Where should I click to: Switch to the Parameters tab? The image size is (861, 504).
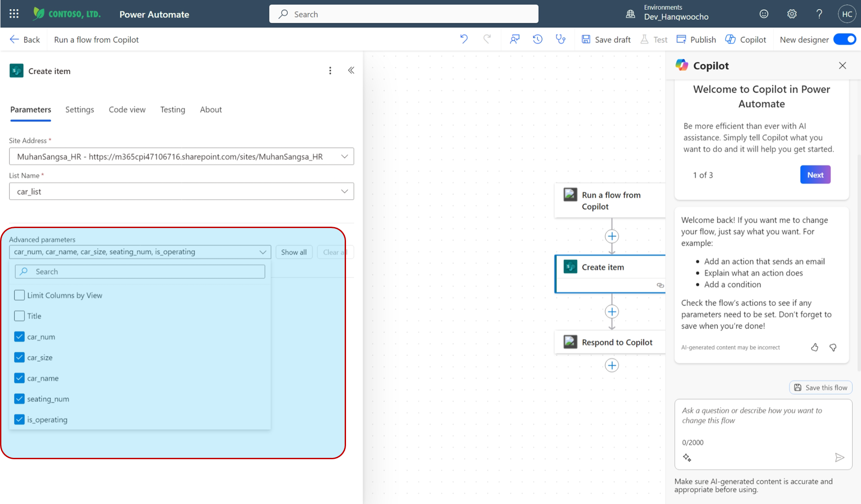point(30,109)
